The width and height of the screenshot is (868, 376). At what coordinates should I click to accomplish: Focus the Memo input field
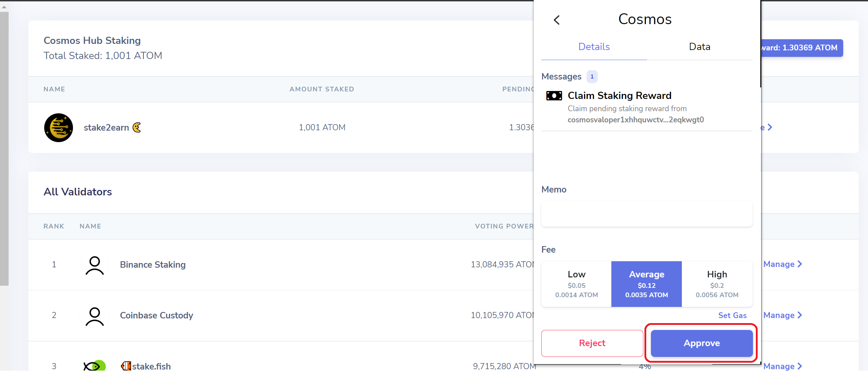(647, 214)
